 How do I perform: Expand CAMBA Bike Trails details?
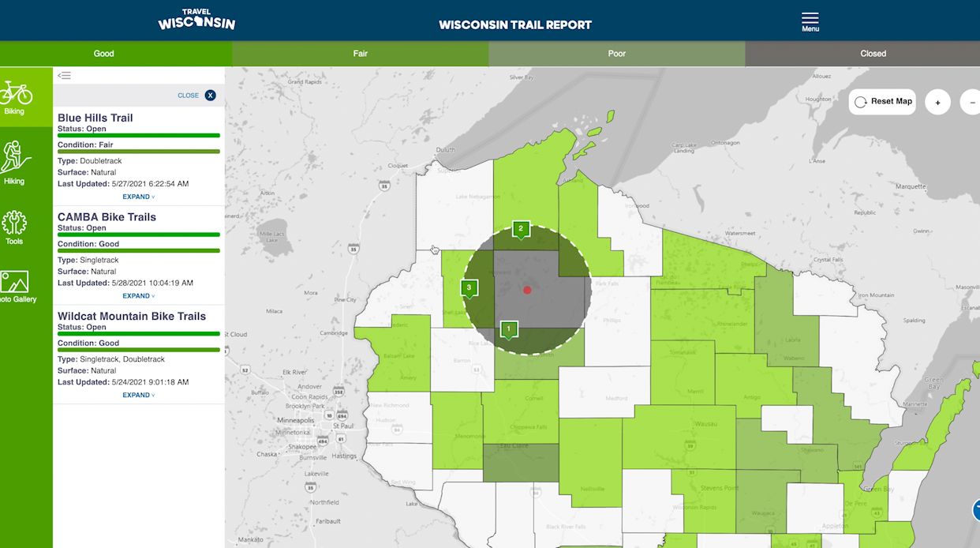pyautogui.click(x=138, y=296)
